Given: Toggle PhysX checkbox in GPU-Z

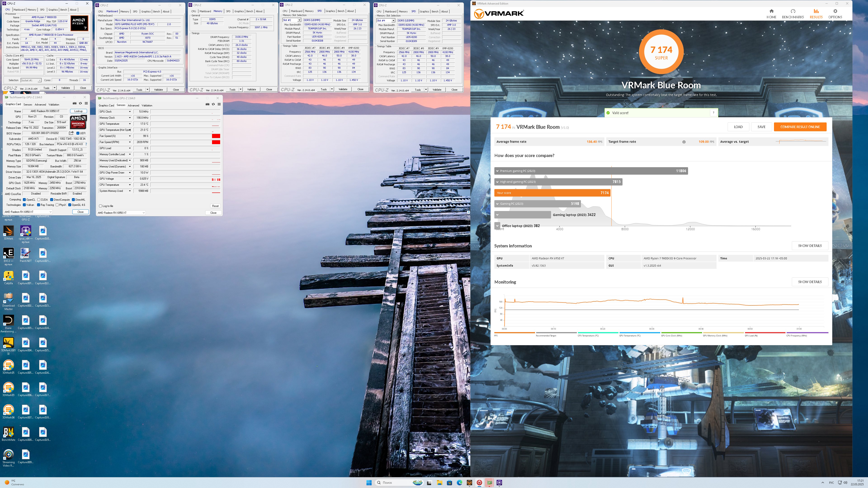Looking at the screenshot, I should point(57,205).
